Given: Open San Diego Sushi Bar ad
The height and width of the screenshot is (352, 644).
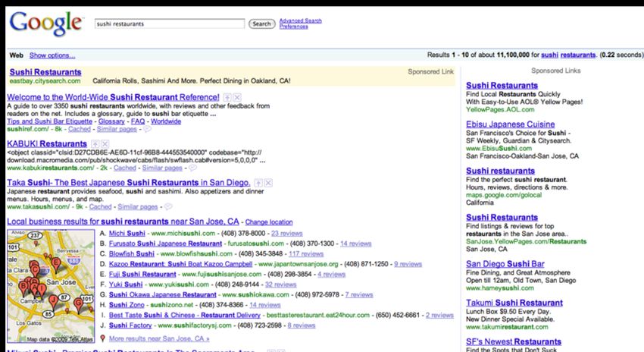Looking at the screenshot, I should [505, 264].
